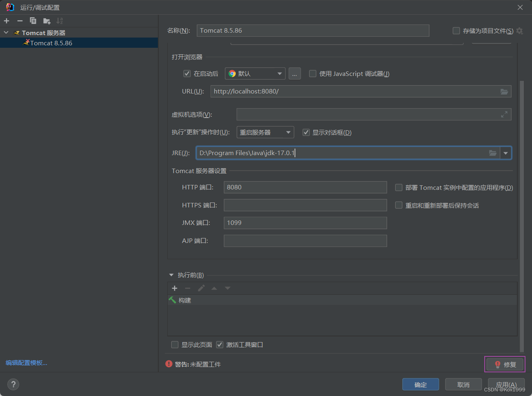Open the help question mark button
This screenshot has width=532, height=396.
13,384
